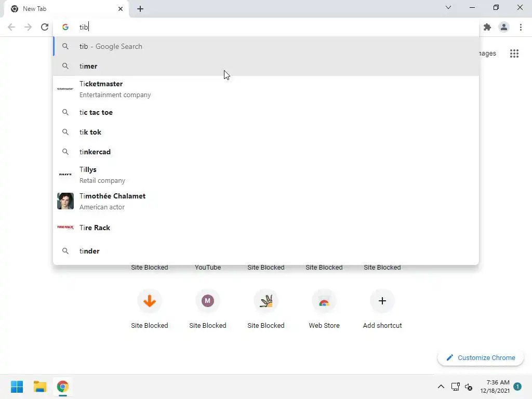Screen dimensions: 532x399
Task: Open the clock showing 7:36 AM
Action: (495, 387)
